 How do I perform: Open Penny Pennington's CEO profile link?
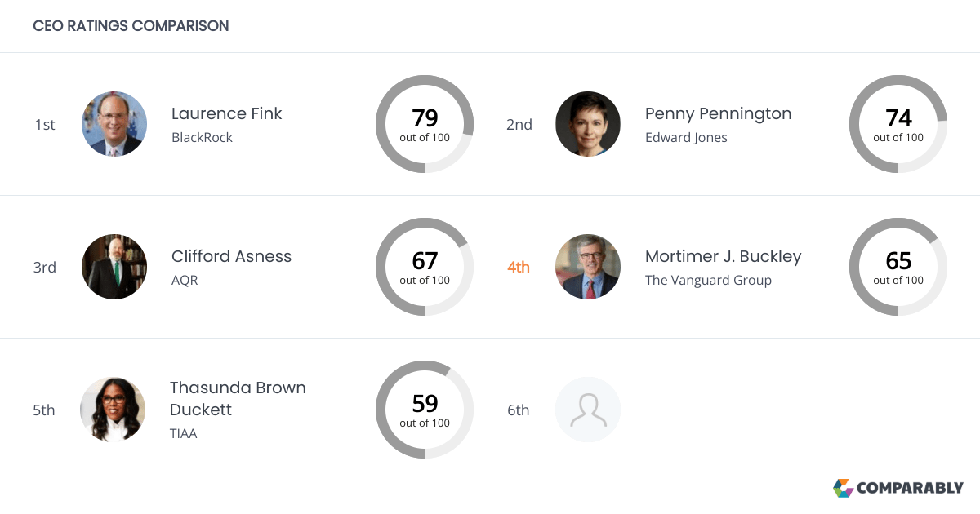[x=718, y=113]
